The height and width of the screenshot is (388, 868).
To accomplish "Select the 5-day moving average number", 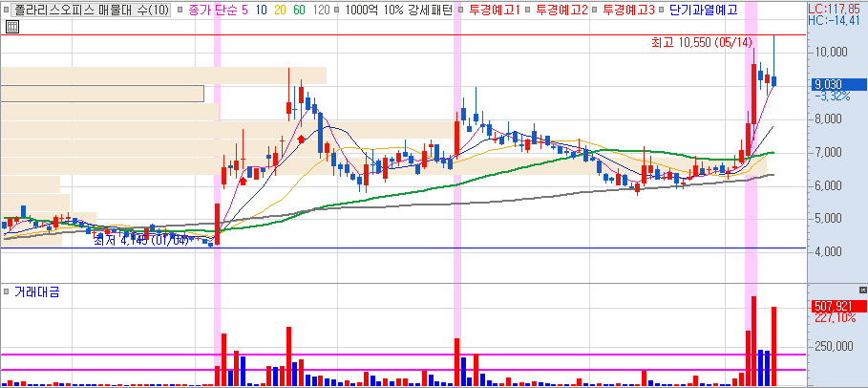I will (x=244, y=10).
